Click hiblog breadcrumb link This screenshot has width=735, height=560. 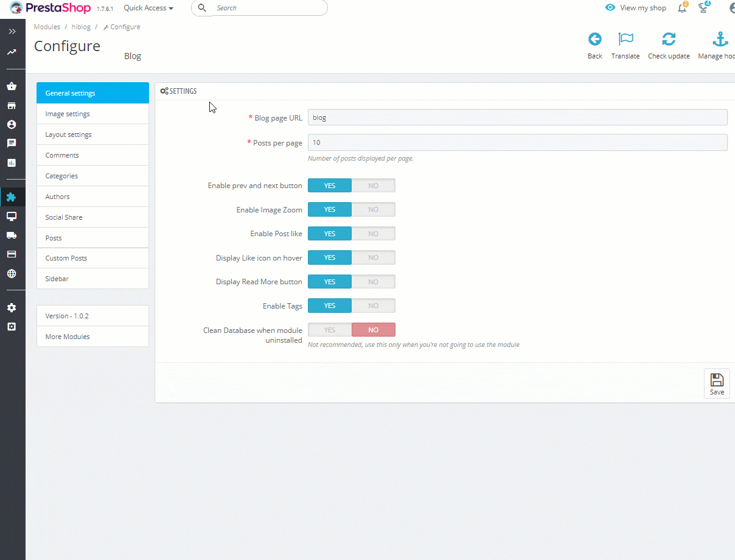pos(81,27)
